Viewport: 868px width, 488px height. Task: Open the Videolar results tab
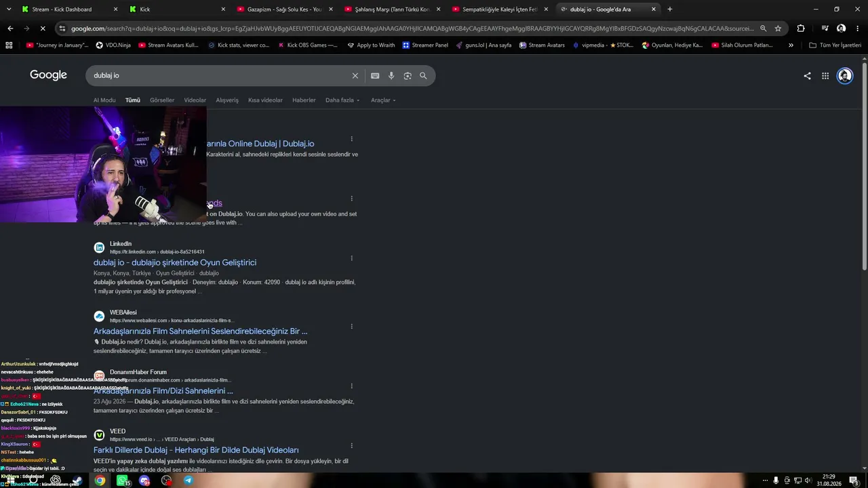[x=195, y=100]
